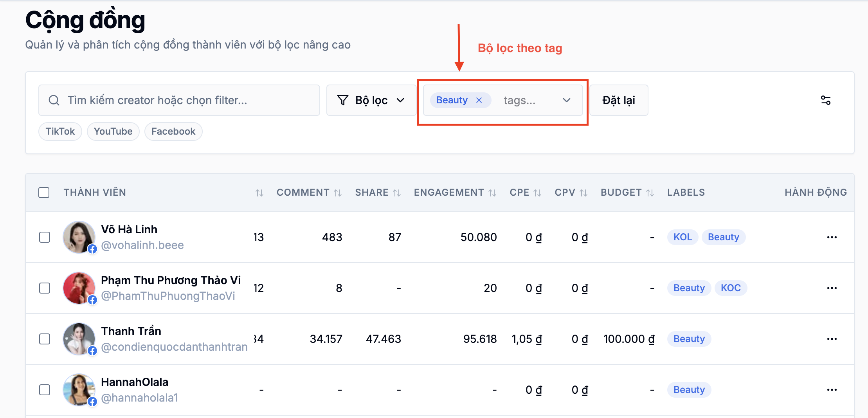Viewport: 868px width, 418px height.
Task: Click the Đặt lại reset button
Action: point(619,100)
